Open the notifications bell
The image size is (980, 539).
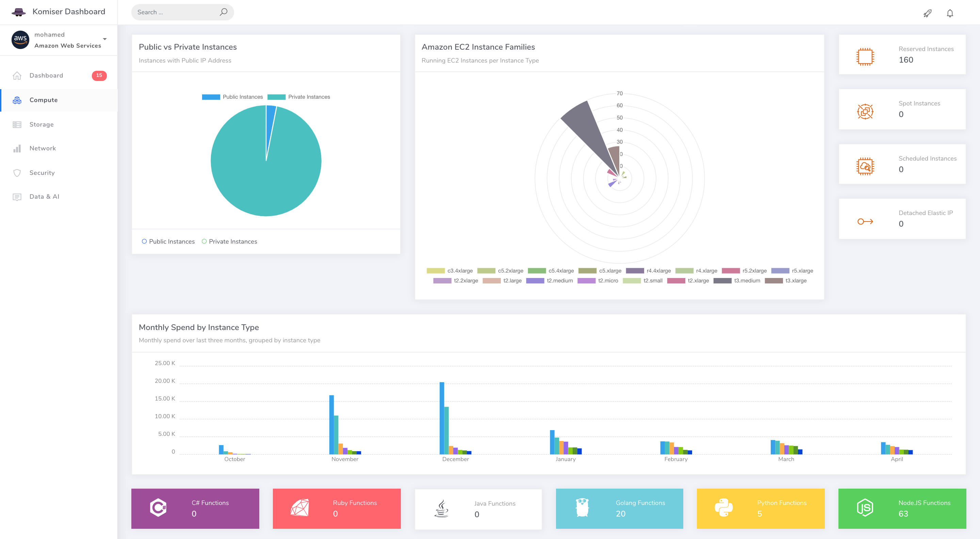point(950,13)
